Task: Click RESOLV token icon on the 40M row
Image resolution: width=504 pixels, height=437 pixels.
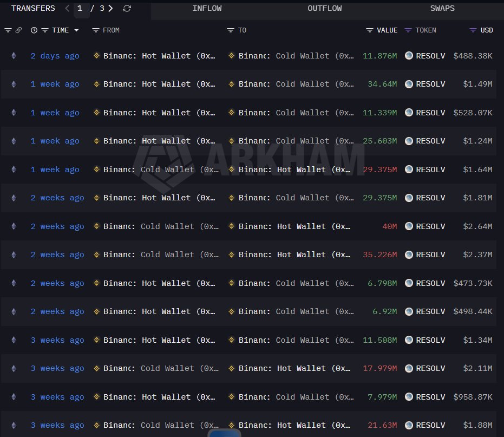Action: (409, 226)
